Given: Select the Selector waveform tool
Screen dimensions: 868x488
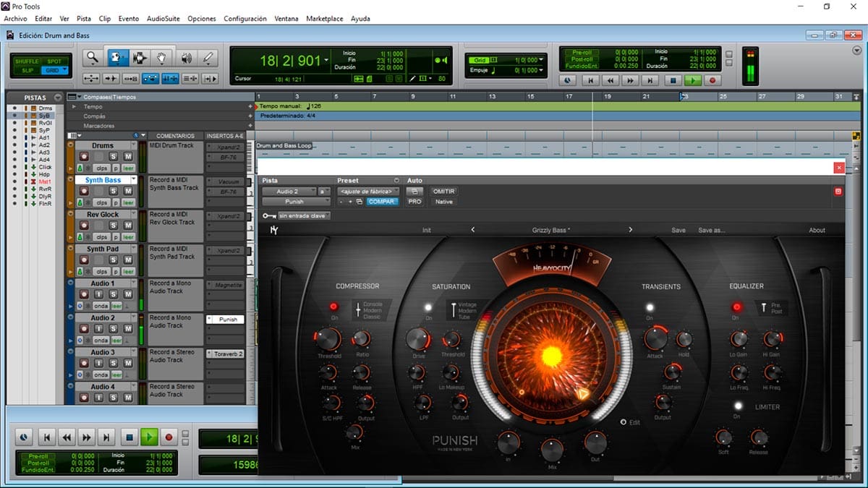Looking at the screenshot, I should click(140, 58).
